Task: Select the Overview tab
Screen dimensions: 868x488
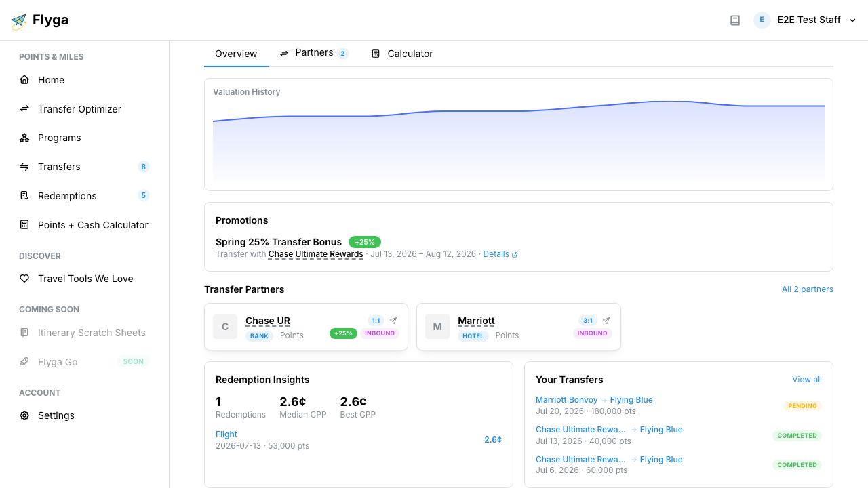Action: tap(236, 54)
